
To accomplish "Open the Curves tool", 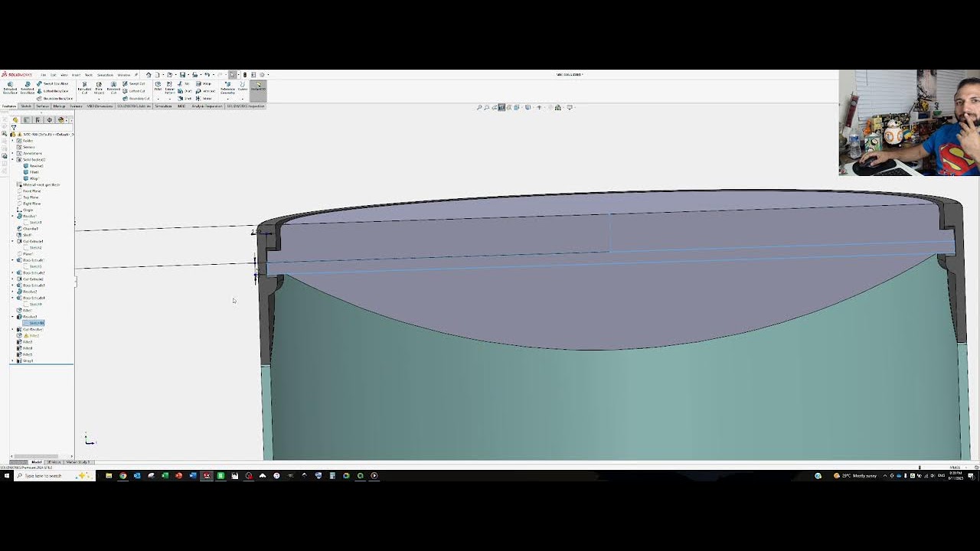I will [x=243, y=86].
